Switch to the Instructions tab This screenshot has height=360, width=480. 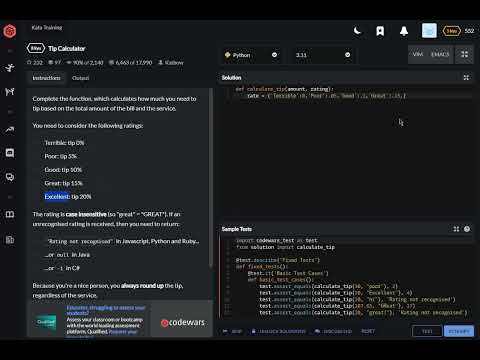[x=46, y=78]
